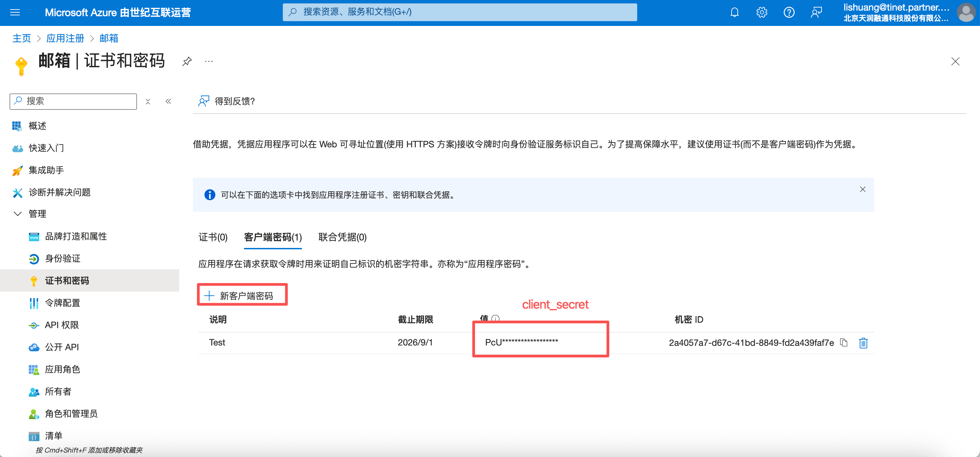Copy the secret ID to clipboard
Viewport: 980px width, 457px height.
coord(844,343)
